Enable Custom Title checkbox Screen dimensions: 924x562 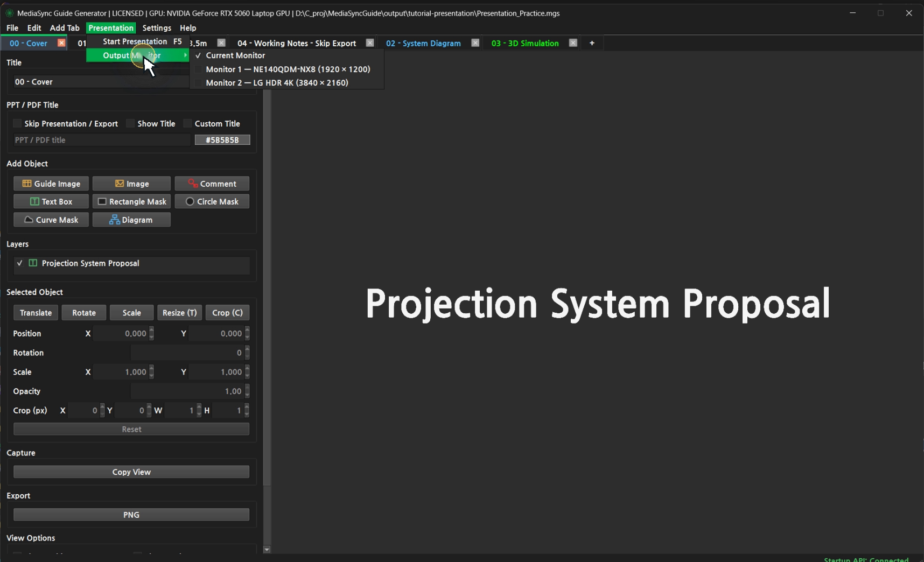click(x=187, y=124)
